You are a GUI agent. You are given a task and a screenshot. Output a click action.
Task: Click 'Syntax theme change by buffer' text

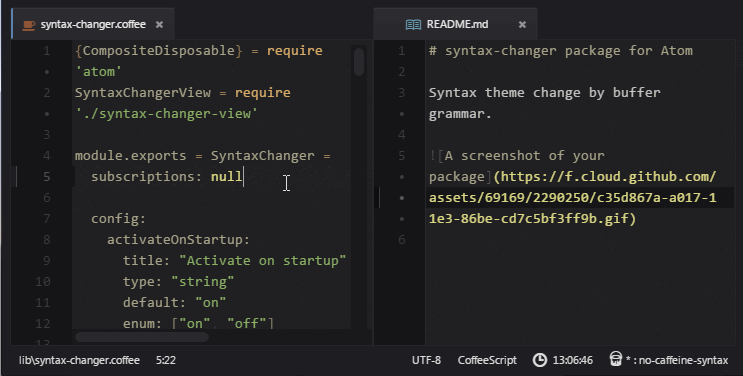(x=544, y=92)
